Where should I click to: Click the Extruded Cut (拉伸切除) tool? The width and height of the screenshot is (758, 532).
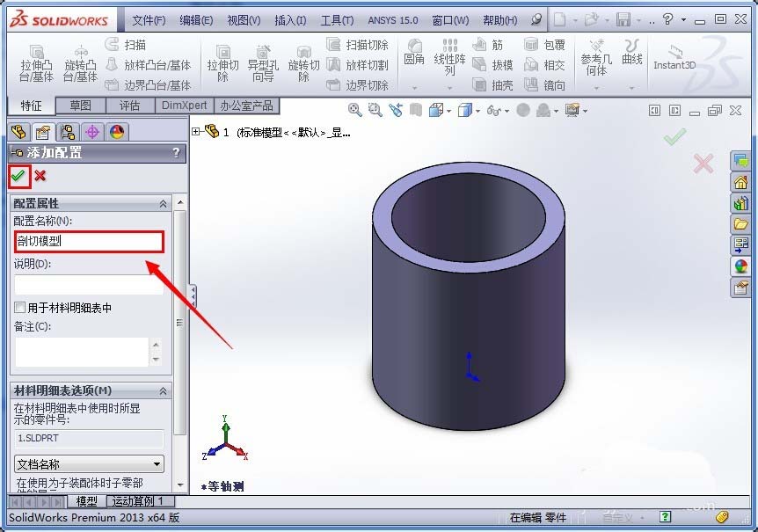click(x=222, y=63)
